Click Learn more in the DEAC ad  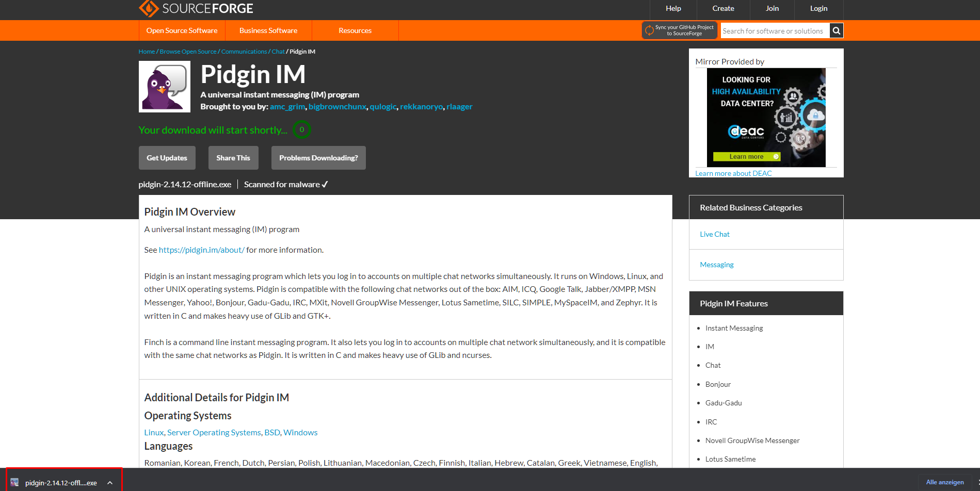click(x=746, y=157)
